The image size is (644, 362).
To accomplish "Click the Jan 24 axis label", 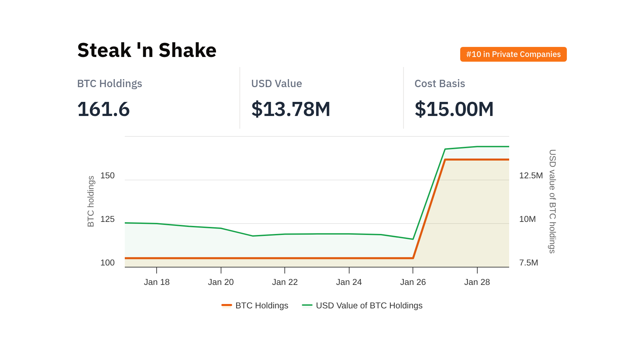I will pos(349,282).
